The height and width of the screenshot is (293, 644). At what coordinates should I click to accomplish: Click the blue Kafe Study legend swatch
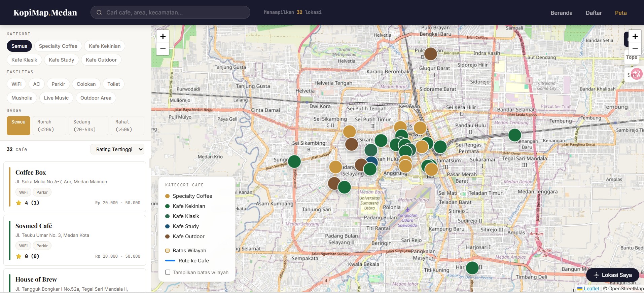pyautogui.click(x=167, y=226)
